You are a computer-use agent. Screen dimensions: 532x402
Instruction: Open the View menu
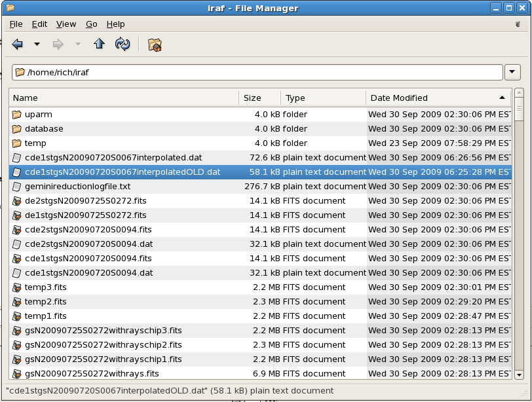tap(66, 24)
